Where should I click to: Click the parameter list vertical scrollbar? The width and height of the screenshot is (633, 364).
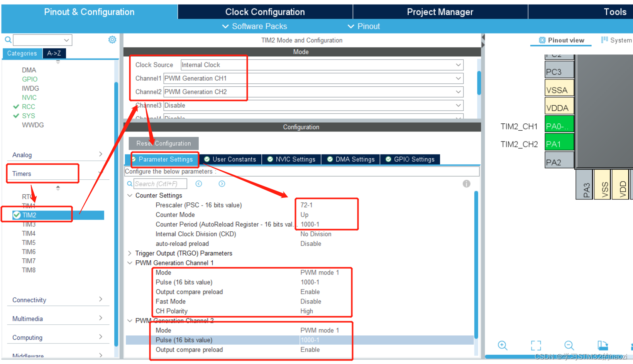pos(476,265)
